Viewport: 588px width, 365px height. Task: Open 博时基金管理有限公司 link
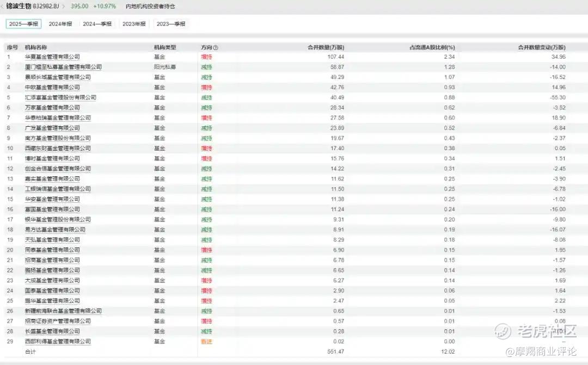pos(52,158)
